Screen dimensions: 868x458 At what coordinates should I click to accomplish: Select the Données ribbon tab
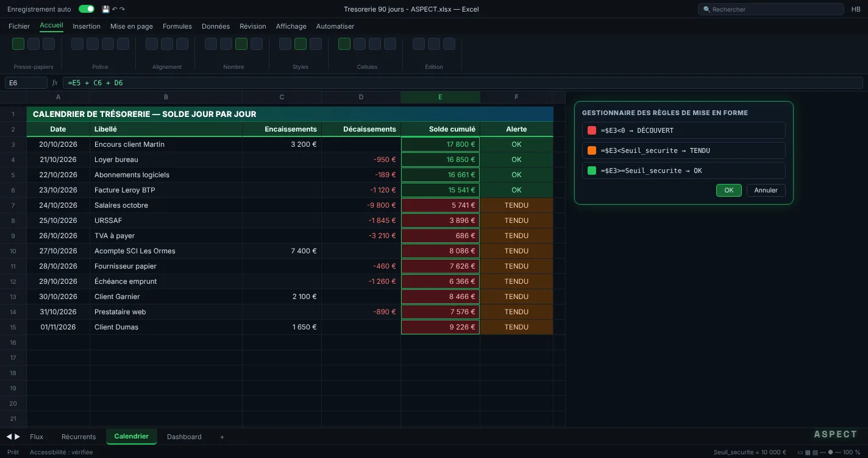point(216,26)
